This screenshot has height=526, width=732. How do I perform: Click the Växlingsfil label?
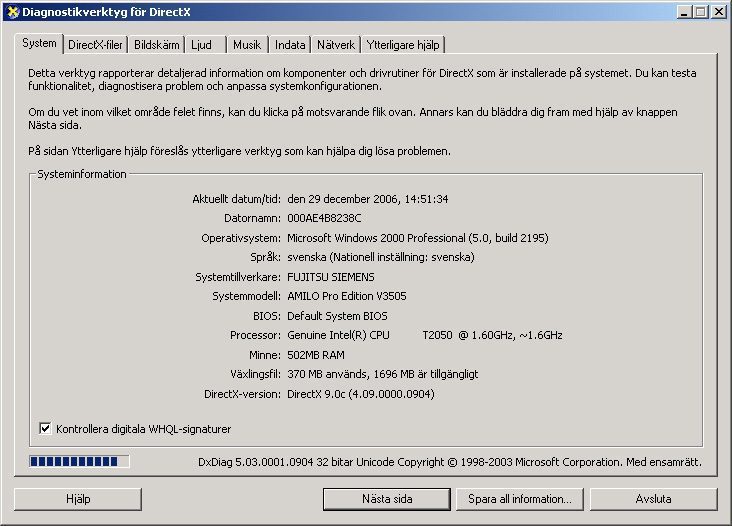pyautogui.click(x=255, y=374)
